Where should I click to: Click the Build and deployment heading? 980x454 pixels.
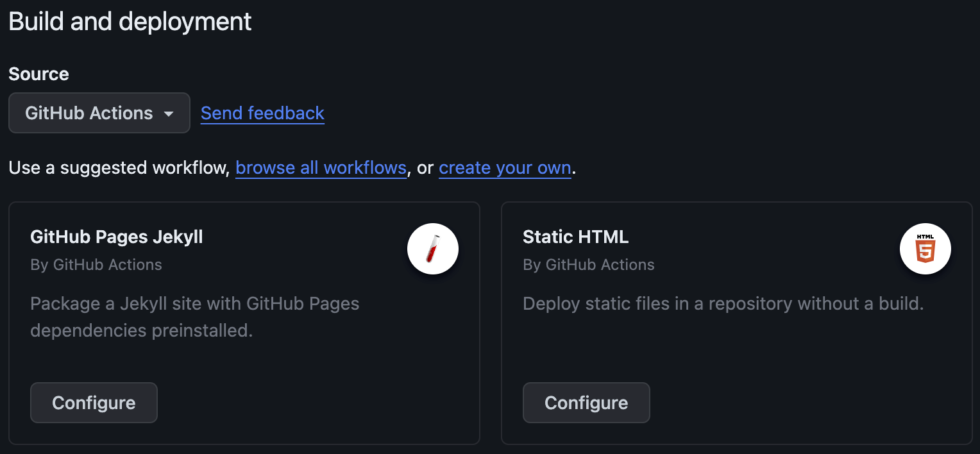130,21
